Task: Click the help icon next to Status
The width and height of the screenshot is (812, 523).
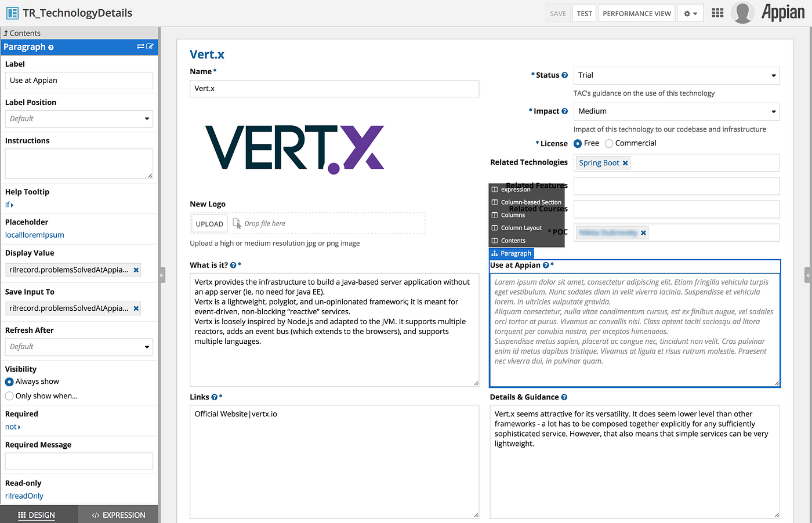Action: pos(564,75)
